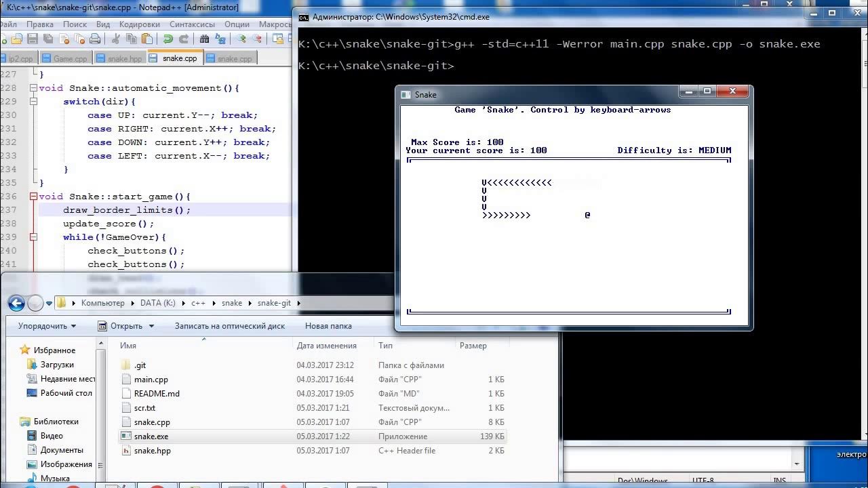Expand breadcrumb arrow after Компьютер
868x488 pixels.
pyautogui.click(x=132, y=303)
